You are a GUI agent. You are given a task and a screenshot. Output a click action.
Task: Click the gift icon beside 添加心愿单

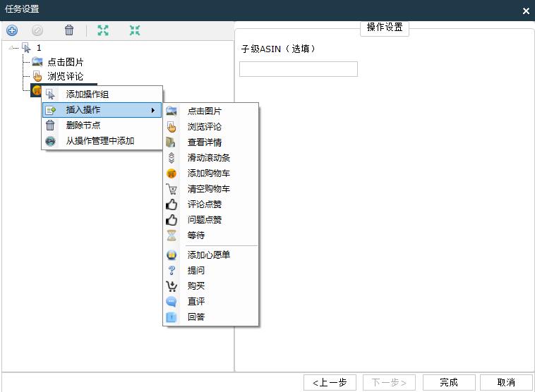pyautogui.click(x=172, y=255)
